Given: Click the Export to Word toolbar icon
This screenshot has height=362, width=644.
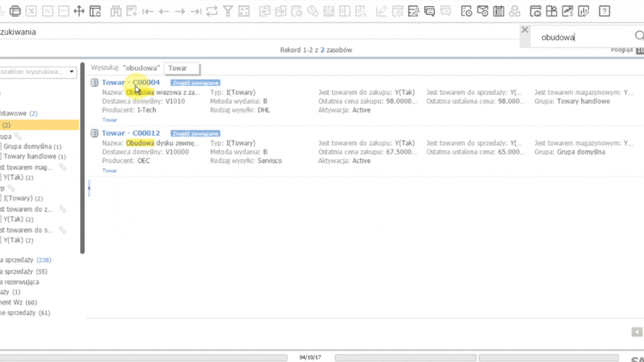Looking at the screenshot, I should tap(48, 11).
